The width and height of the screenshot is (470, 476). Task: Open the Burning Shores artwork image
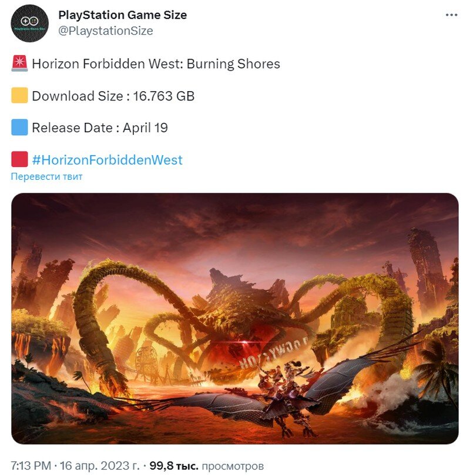tap(235, 319)
